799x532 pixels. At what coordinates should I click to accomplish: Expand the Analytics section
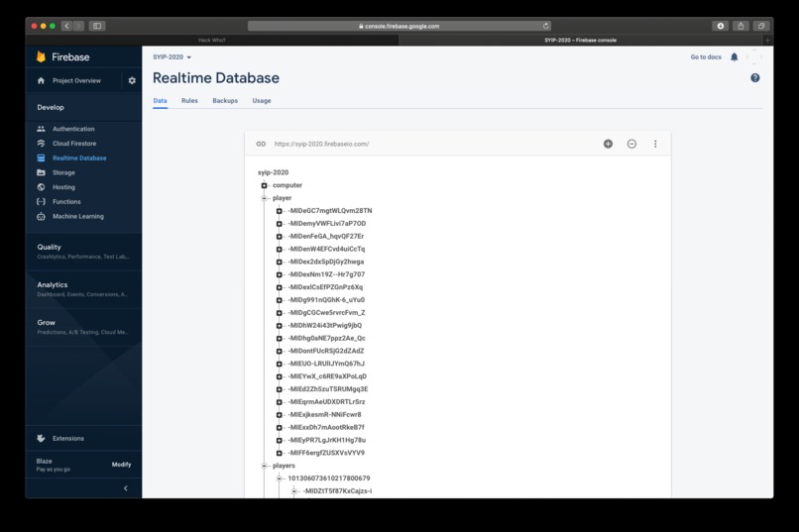(83, 289)
